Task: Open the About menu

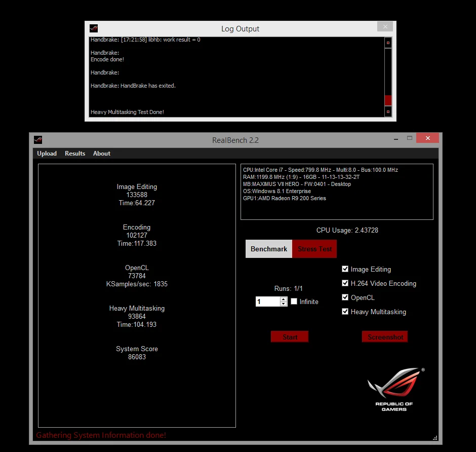Action: (x=102, y=154)
